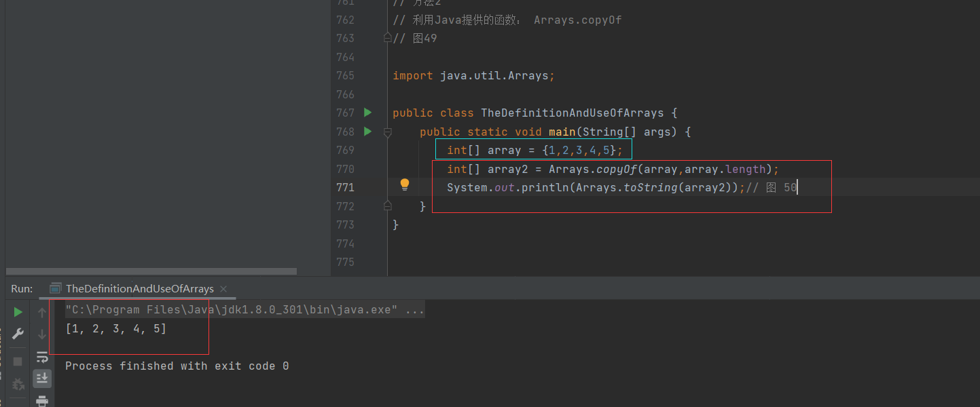
Task: Click the 'int[] array = {1,2,3,4,5};' line
Action: [535, 150]
